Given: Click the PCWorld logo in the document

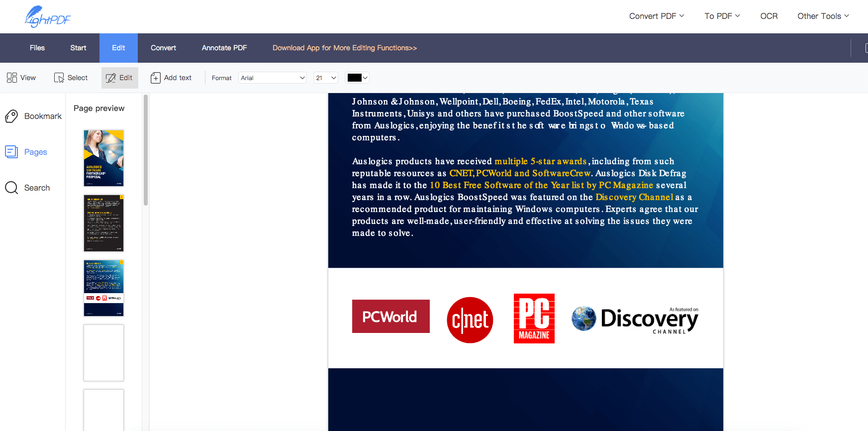Looking at the screenshot, I should [391, 316].
